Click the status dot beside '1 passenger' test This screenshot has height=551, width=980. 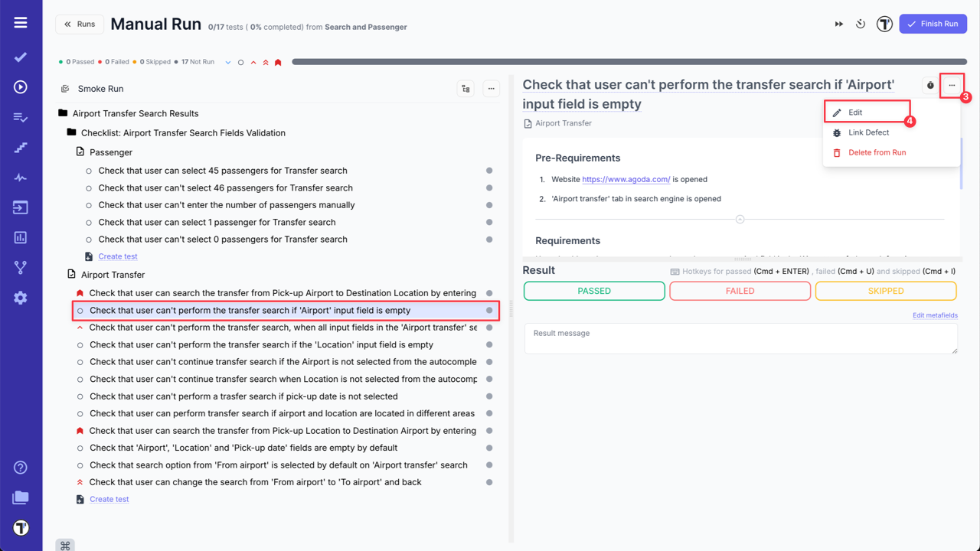pos(489,222)
